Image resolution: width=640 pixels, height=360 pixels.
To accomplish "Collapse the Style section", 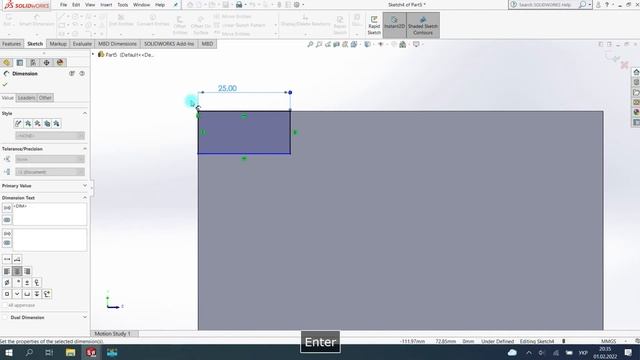I will [84, 113].
